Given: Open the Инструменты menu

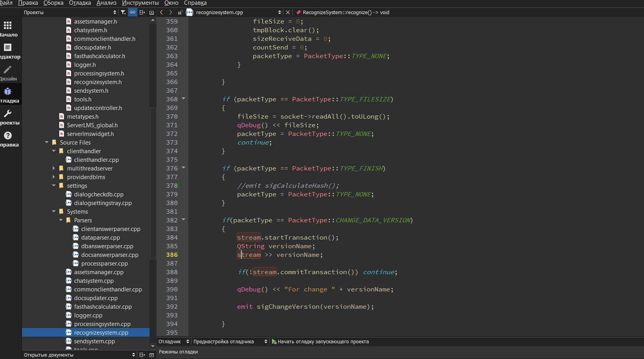Looking at the screenshot, I should (140, 3).
